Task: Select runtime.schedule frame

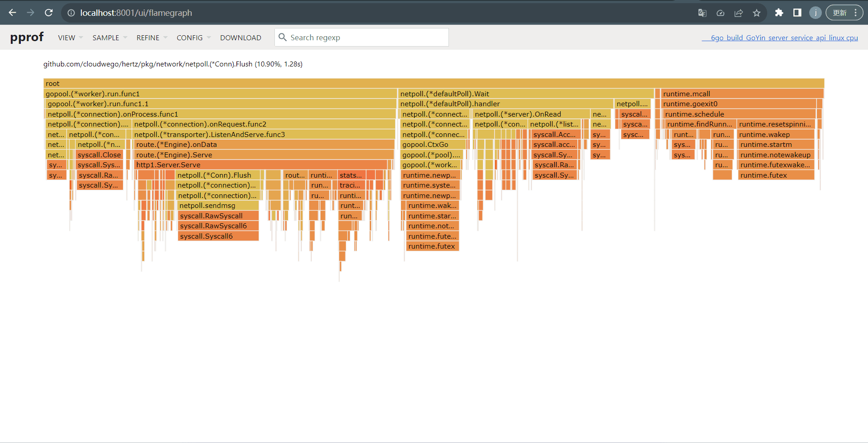Action: tap(739, 114)
